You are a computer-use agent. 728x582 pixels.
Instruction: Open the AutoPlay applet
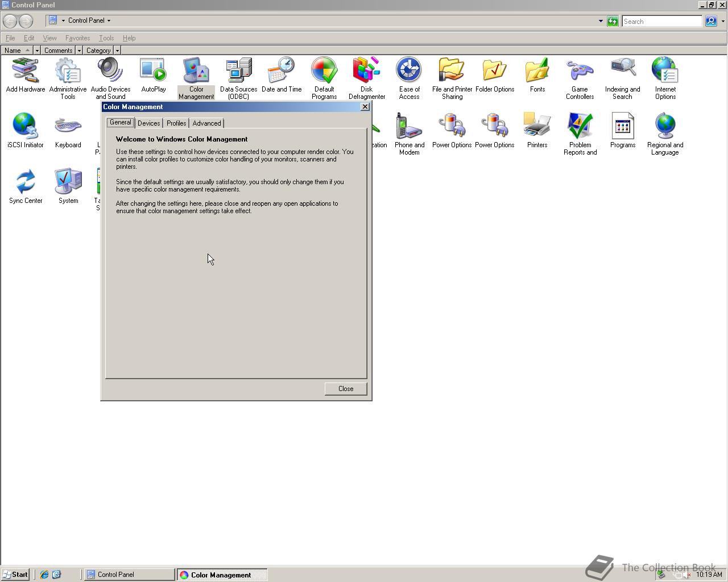154,76
